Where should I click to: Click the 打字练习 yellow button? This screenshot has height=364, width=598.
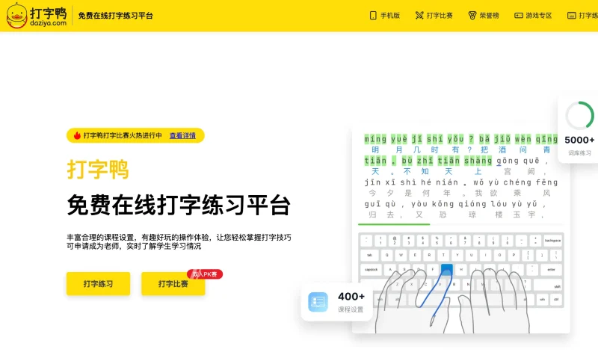99,283
